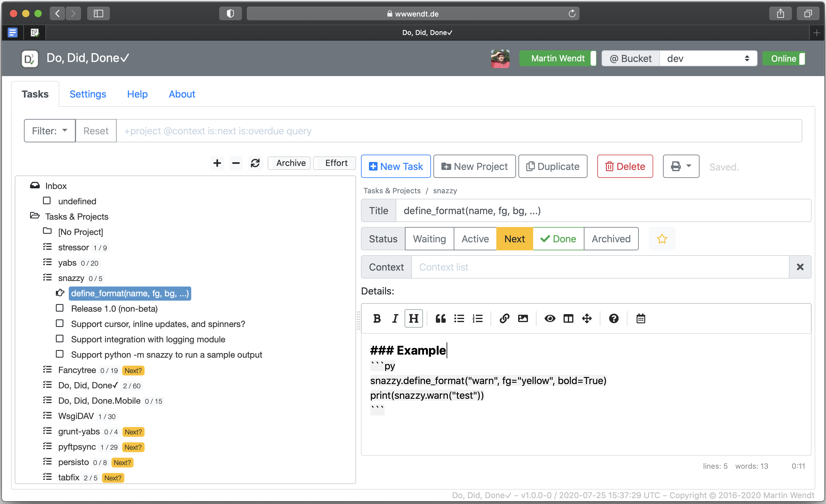Open a new Safari tab

[x=816, y=33]
